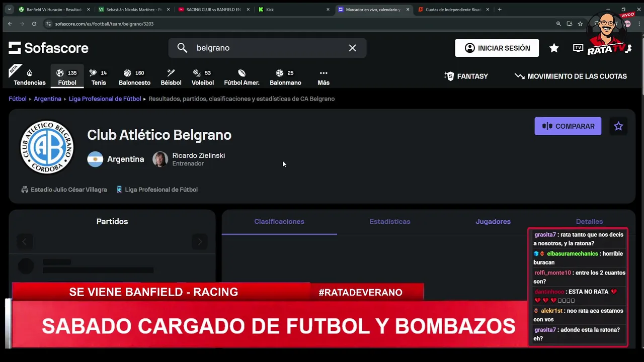
Task: Click the browser zoom magnifier icon
Action: coord(558,24)
